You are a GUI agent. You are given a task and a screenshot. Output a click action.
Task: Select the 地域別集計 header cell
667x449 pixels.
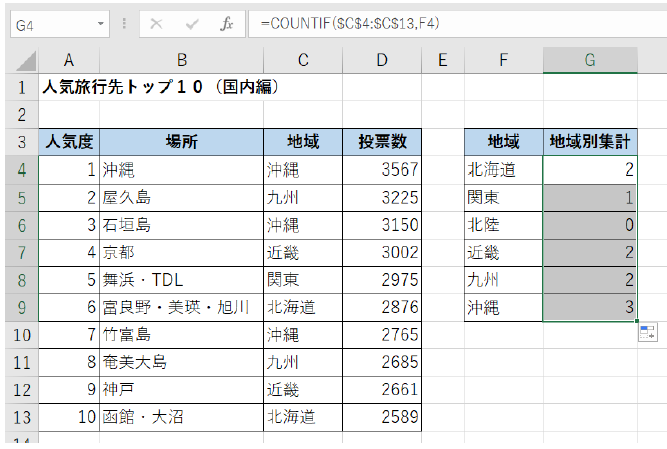pyautogui.click(x=590, y=142)
